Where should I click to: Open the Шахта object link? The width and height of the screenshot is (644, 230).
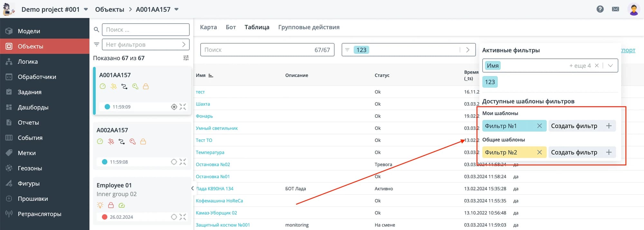coord(203,104)
